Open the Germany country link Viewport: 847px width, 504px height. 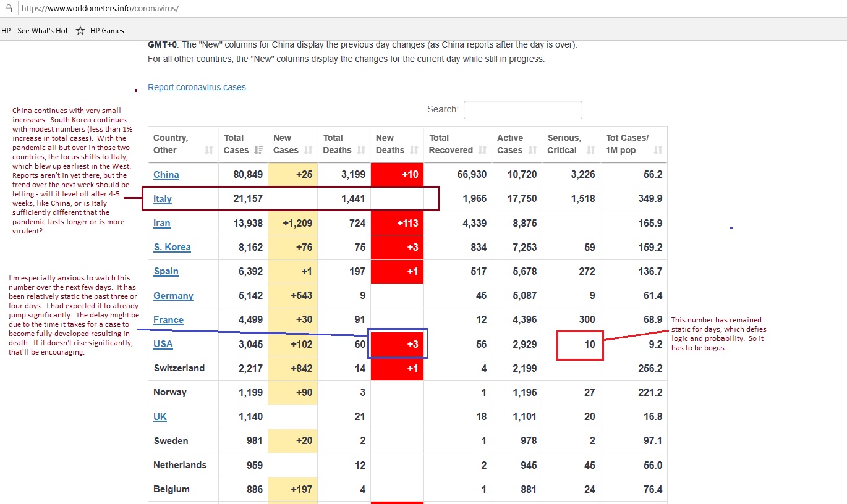(173, 296)
